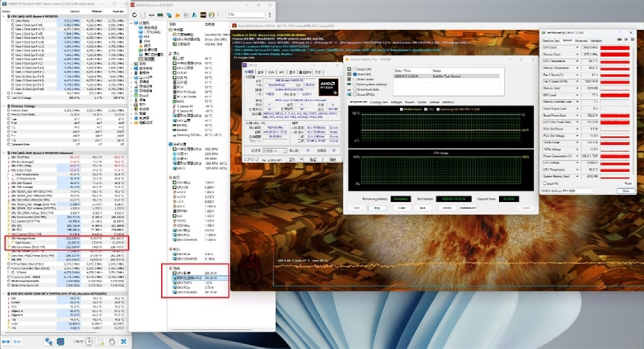Click the HWiNFO round blue logging icon

[60, 342]
